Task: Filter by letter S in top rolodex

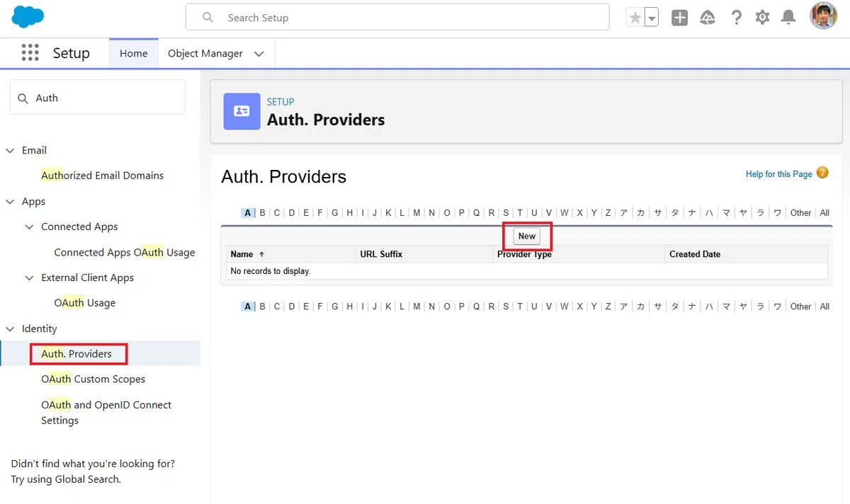Action: pyautogui.click(x=506, y=212)
